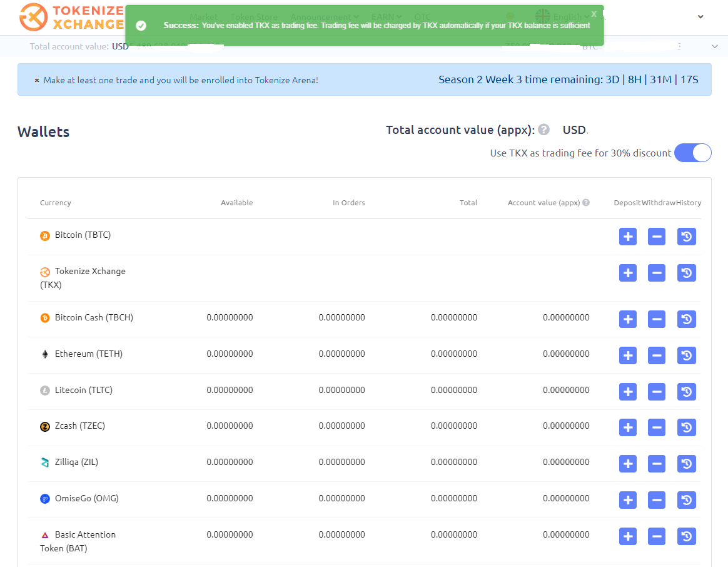Withdraw OmiseGo (OMG) via the minus icon
This screenshot has width=728, height=567.
point(657,500)
